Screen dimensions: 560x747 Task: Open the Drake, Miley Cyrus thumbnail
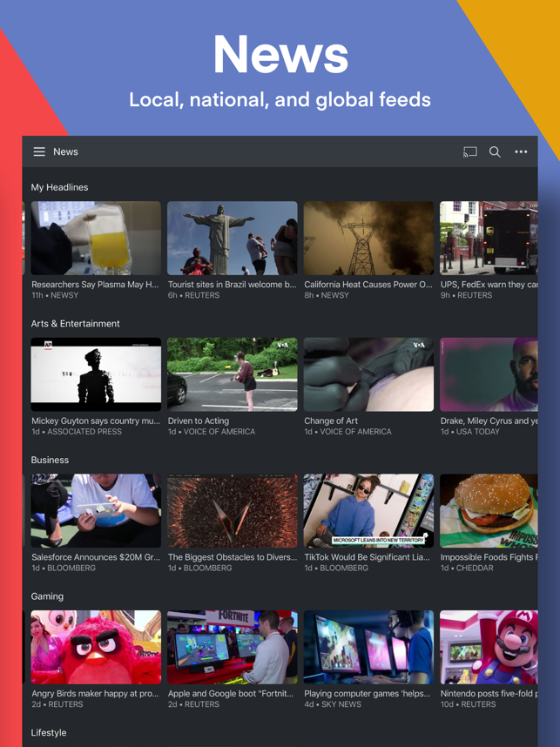click(489, 374)
